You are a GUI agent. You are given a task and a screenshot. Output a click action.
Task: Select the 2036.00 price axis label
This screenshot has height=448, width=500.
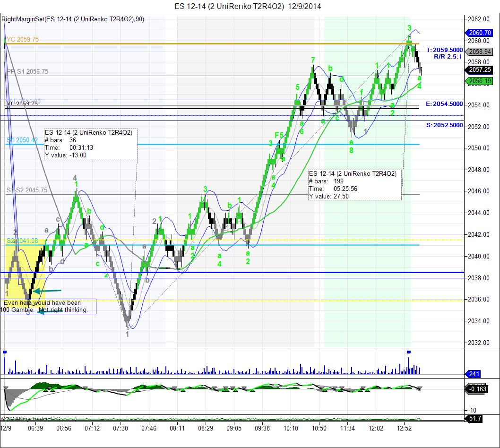click(479, 299)
